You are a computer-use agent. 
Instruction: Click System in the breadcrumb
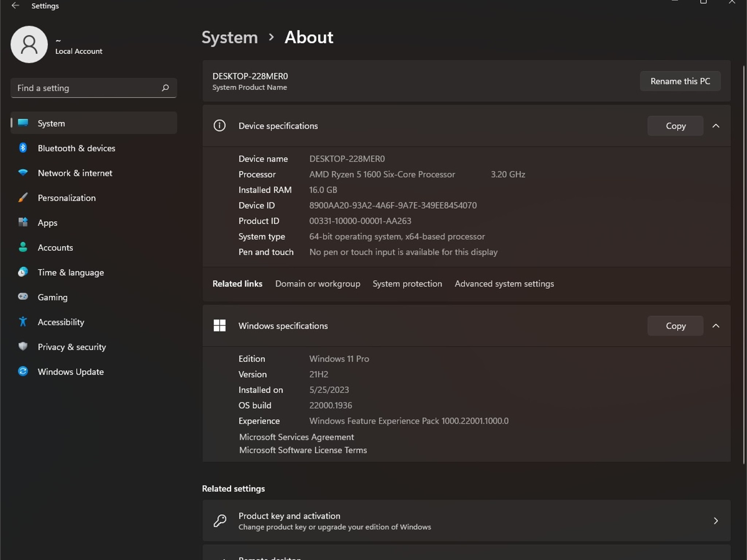click(230, 37)
